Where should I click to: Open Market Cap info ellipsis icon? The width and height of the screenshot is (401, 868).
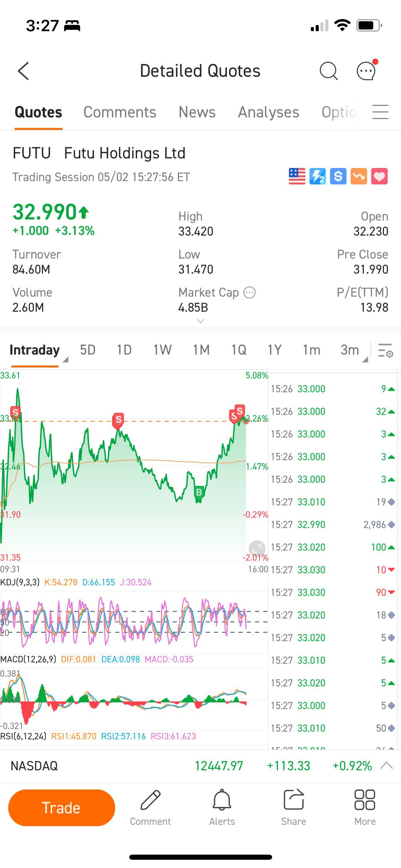[250, 293]
